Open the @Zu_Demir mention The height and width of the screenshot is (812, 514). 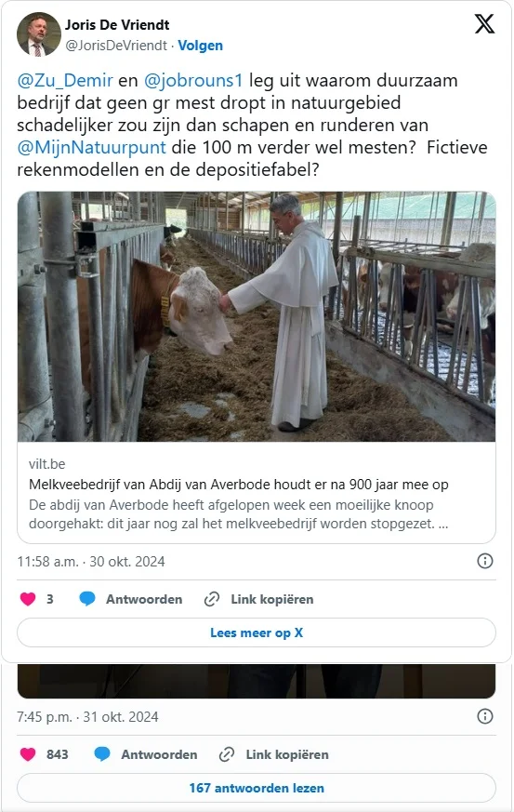pyautogui.click(x=65, y=81)
